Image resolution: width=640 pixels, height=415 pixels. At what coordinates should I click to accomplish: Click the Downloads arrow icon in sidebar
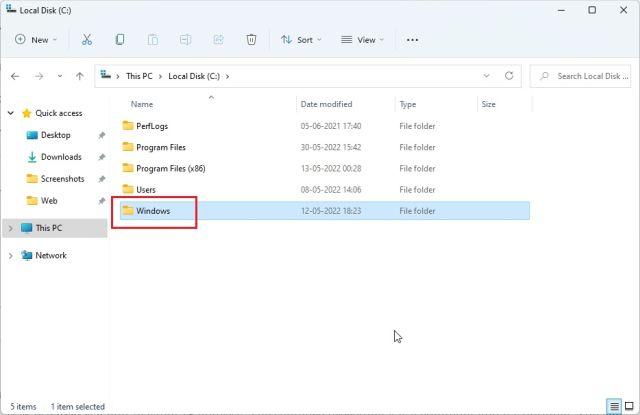point(32,157)
